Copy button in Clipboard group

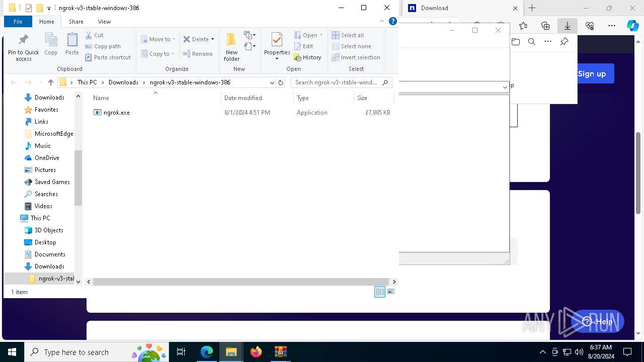[x=51, y=44]
